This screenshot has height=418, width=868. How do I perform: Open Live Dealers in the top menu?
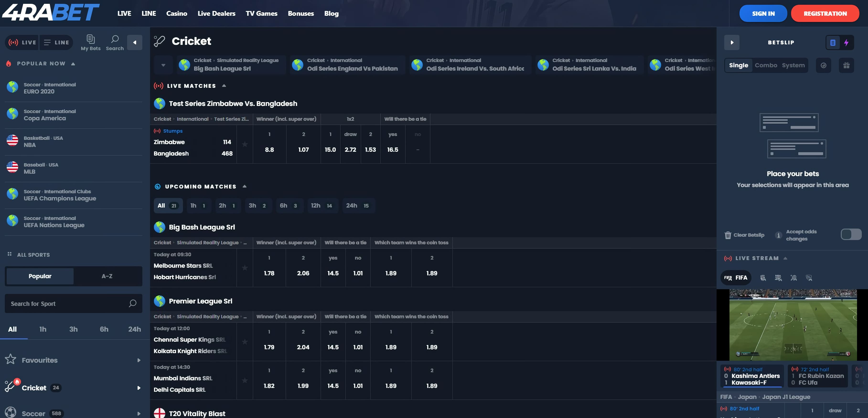(x=216, y=13)
